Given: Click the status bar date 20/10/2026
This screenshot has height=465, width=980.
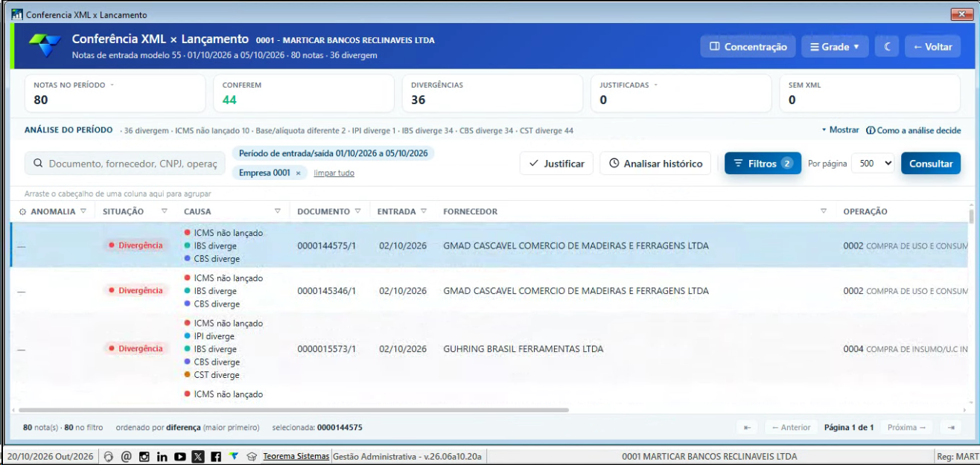Looking at the screenshot, I should (51, 456).
